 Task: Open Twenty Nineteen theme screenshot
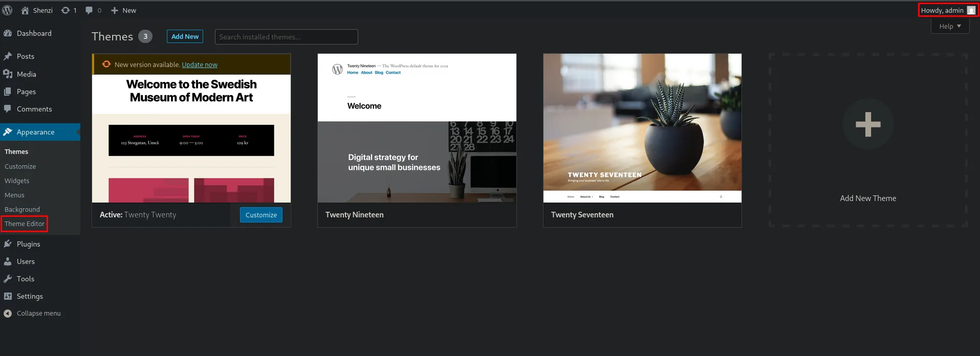[x=417, y=128]
